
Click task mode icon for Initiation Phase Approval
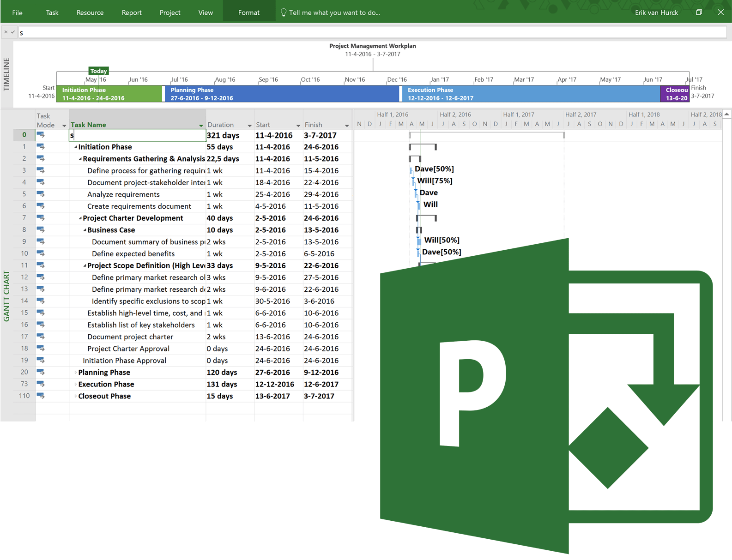(x=41, y=360)
